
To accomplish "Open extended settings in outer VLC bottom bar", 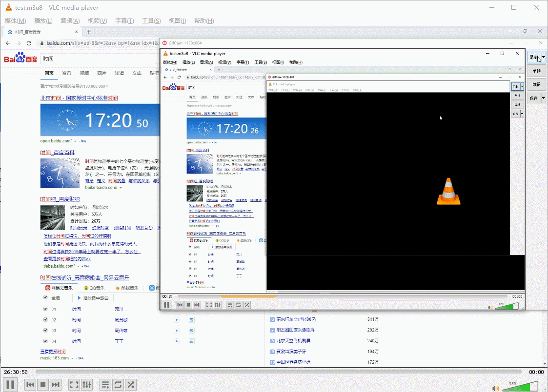I will tap(87, 385).
